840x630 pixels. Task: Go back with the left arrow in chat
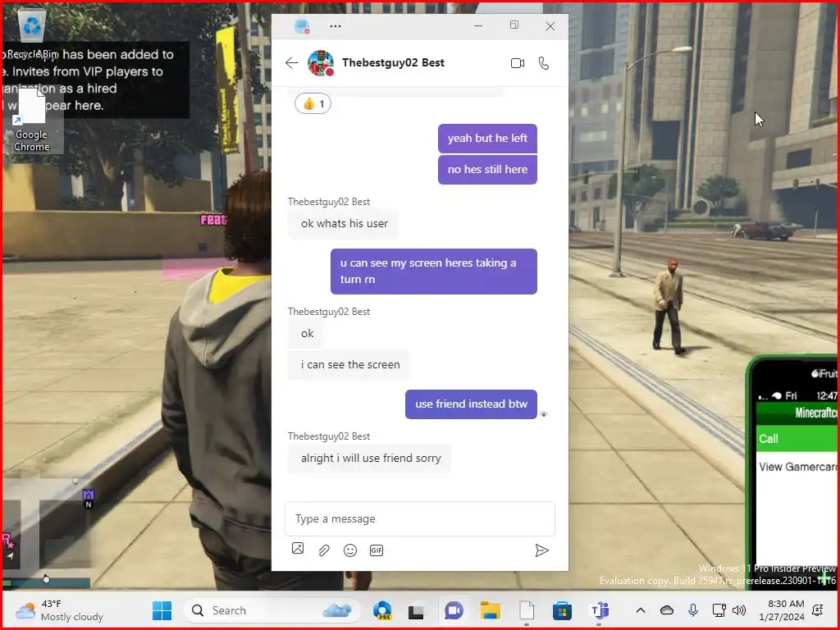(x=291, y=62)
